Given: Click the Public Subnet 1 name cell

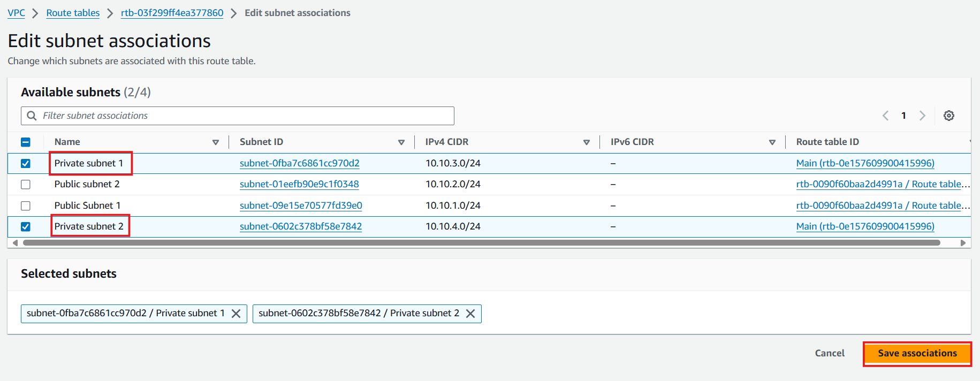Looking at the screenshot, I should click(x=88, y=205).
